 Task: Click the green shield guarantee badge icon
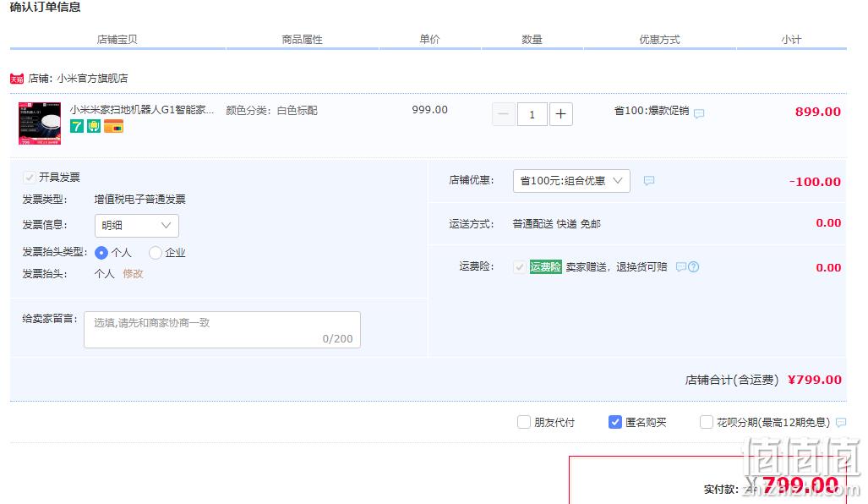94,126
